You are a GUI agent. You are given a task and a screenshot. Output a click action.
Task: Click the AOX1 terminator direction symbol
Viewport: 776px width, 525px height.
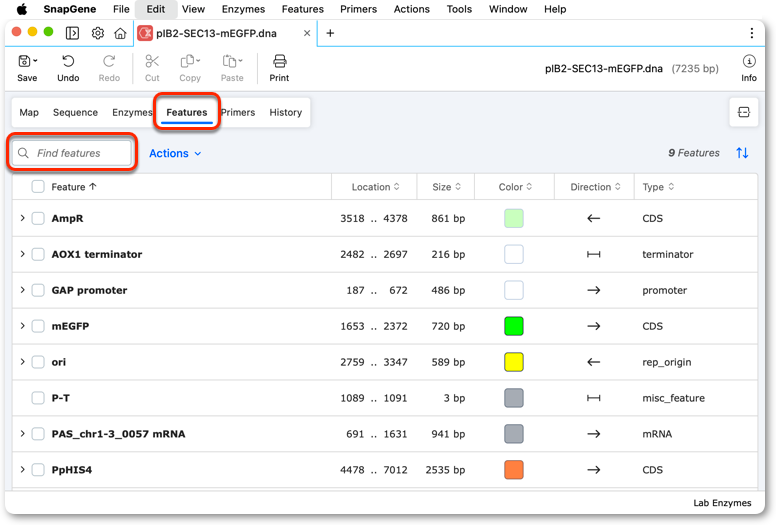pos(593,254)
